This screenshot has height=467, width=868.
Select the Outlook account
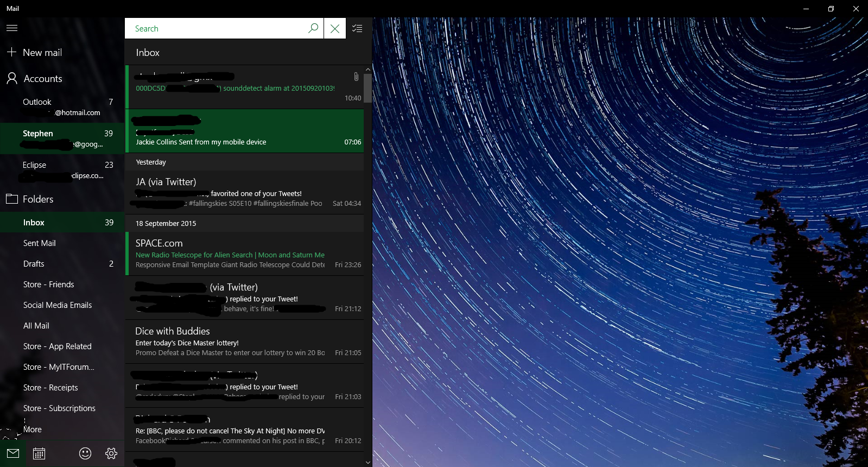tap(62, 107)
